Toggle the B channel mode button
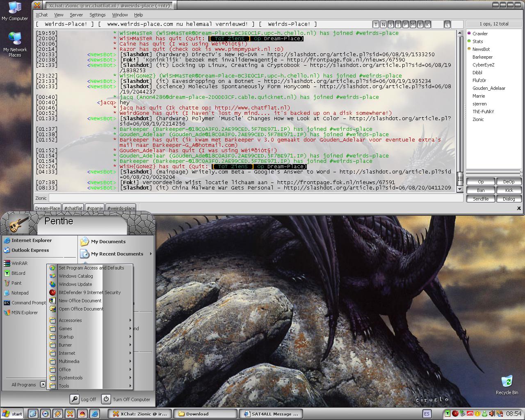 click(x=420, y=24)
